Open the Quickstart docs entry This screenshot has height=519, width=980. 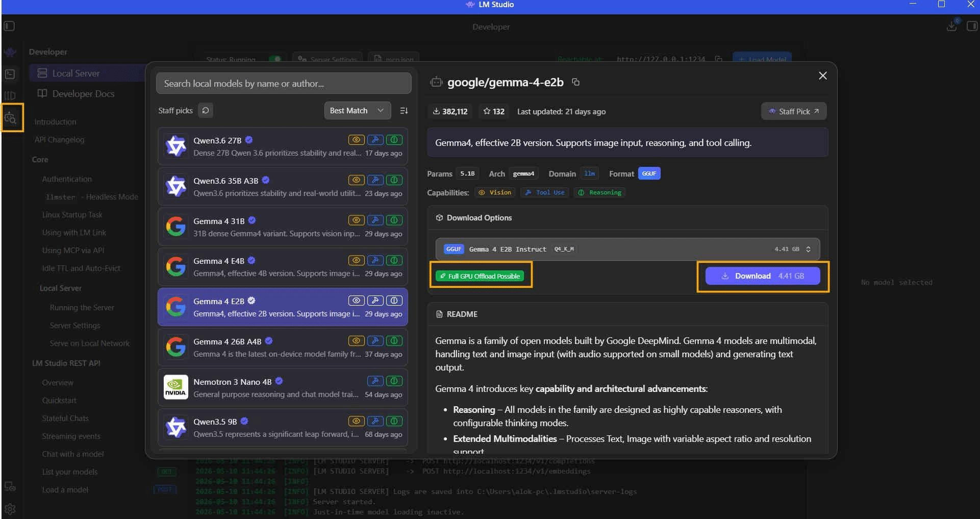click(x=59, y=401)
